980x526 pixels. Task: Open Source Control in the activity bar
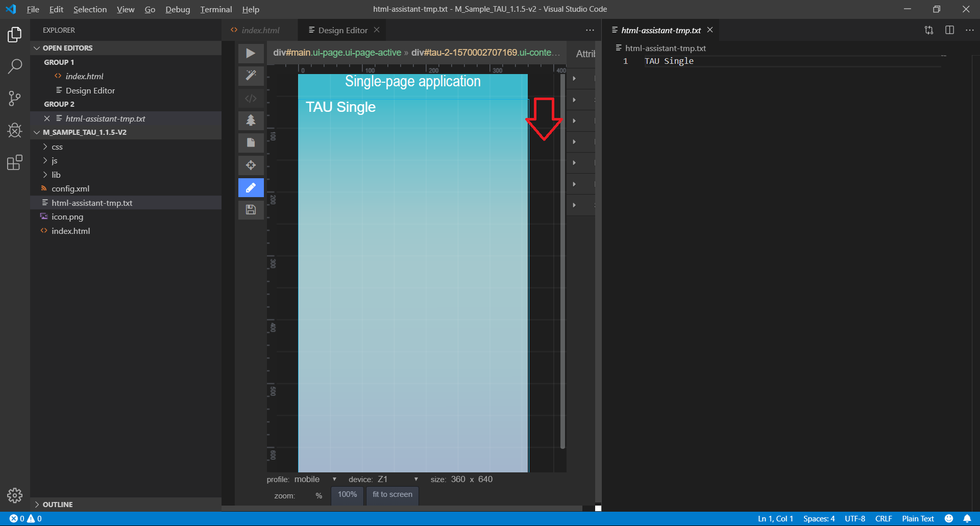[x=15, y=98]
